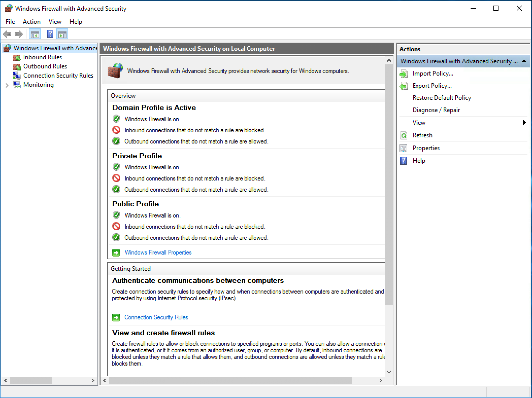Expand the Monitoring tree node
The image size is (532, 398).
(7, 85)
